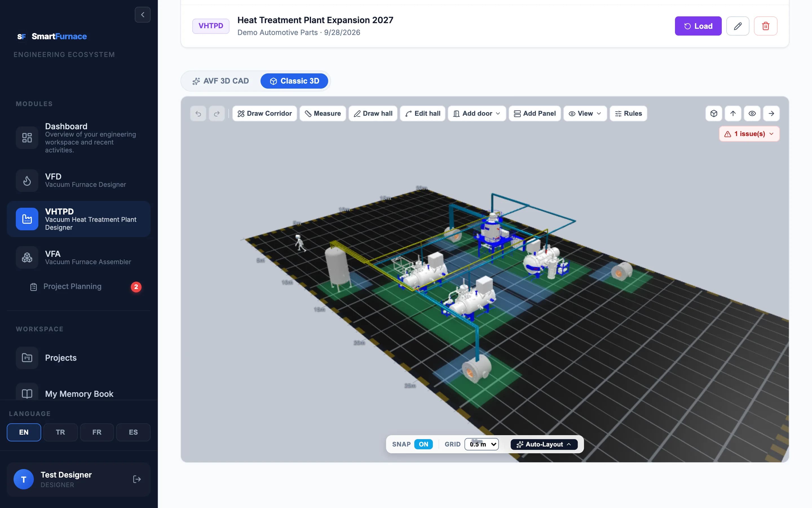Switch to isometric cube view icon
Image resolution: width=812 pixels, height=508 pixels.
tap(714, 113)
